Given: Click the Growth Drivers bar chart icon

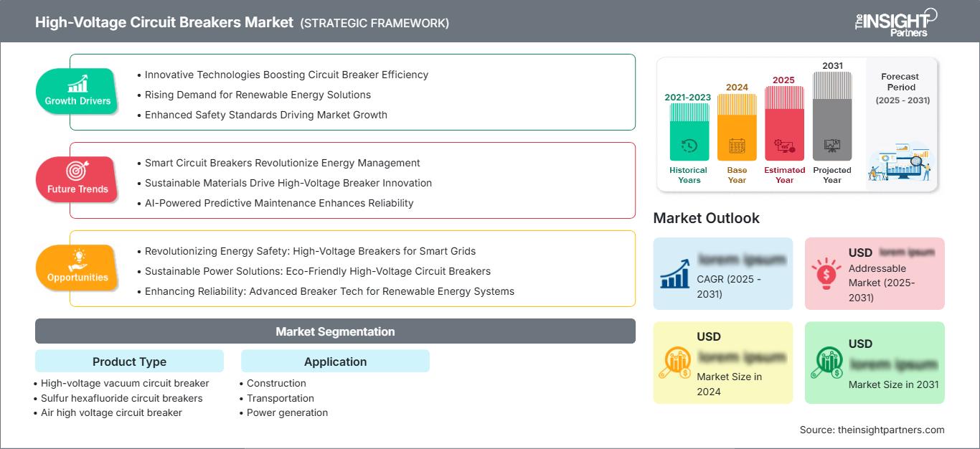Looking at the screenshot, I should click(77, 84).
